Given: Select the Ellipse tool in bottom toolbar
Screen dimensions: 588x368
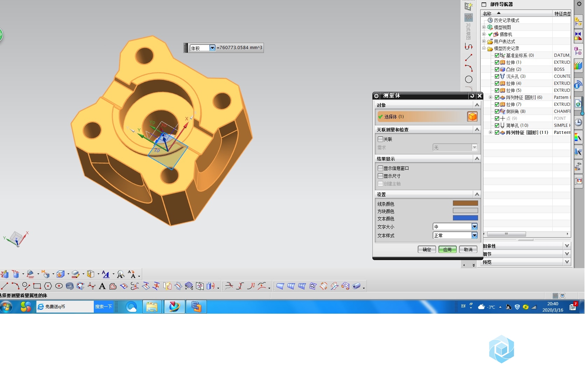Looking at the screenshot, I should click(x=59, y=286).
